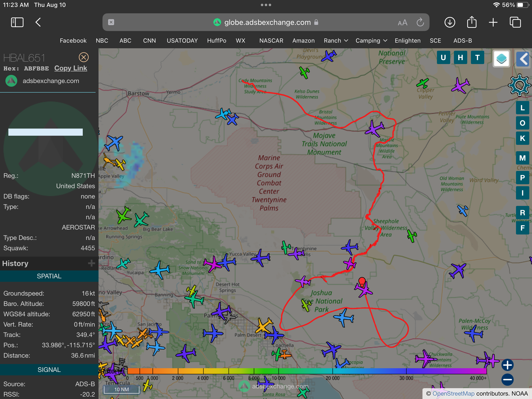Click the hex code ABFBBE
The image size is (532, 399).
[36, 68]
